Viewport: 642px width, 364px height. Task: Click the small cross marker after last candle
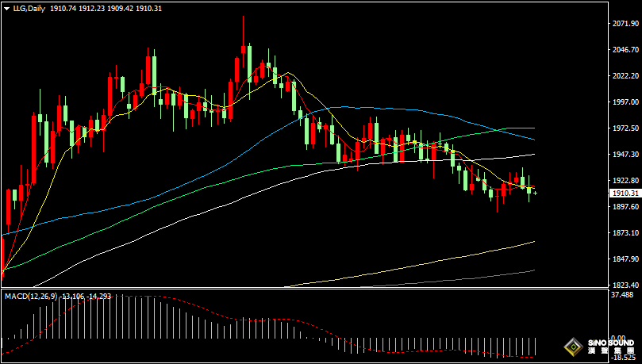coord(535,193)
